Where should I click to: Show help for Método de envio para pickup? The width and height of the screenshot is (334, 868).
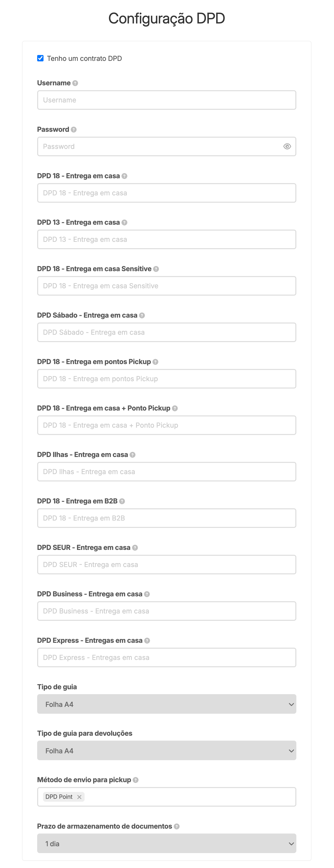point(136,780)
